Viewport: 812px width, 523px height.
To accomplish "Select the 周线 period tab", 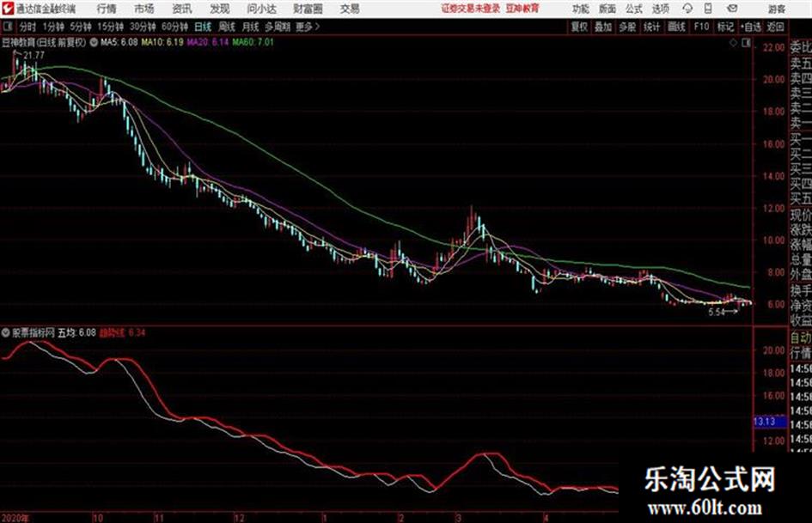I will click(227, 27).
